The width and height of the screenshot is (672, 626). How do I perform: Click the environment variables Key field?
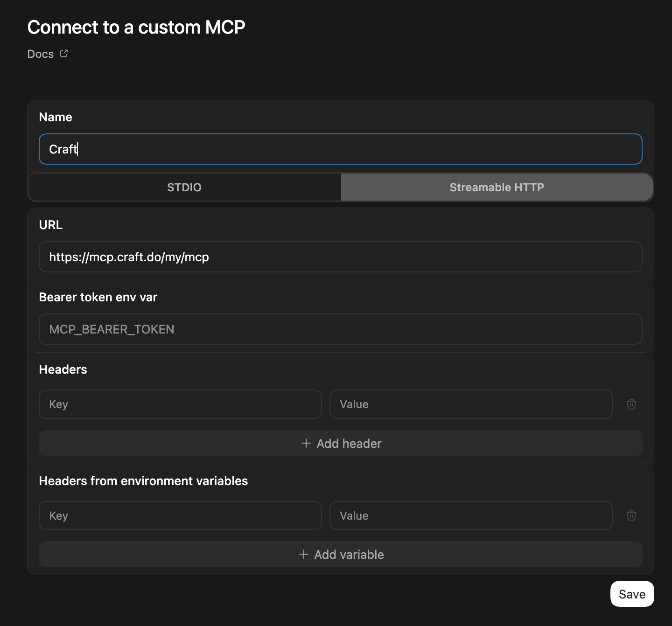180,515
